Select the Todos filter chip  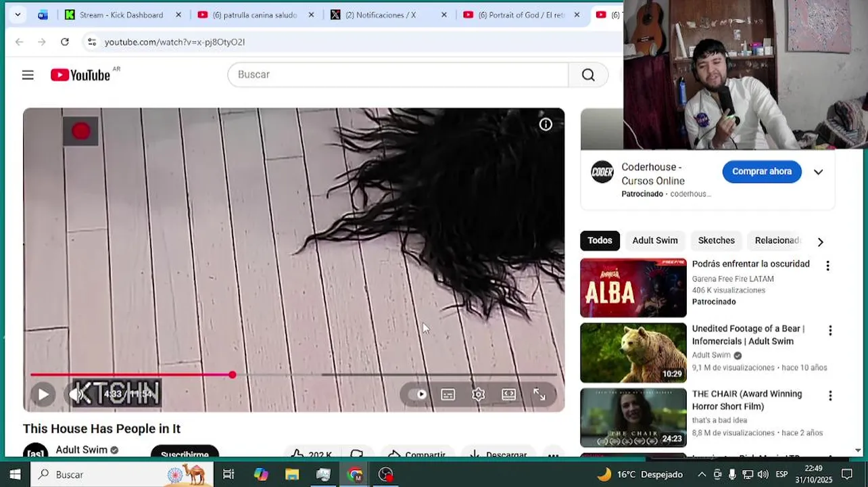[x=600, y=241]
